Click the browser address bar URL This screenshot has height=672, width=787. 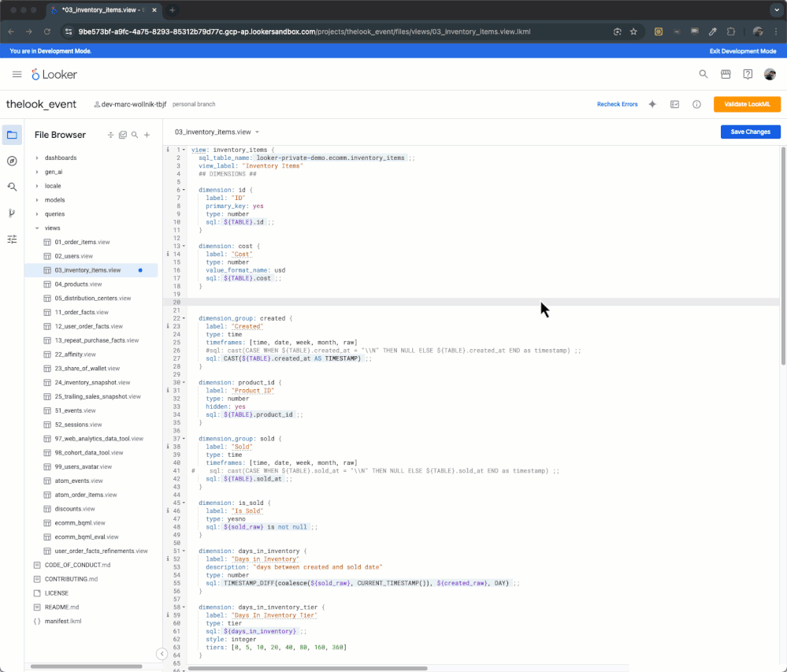[304, 32]
